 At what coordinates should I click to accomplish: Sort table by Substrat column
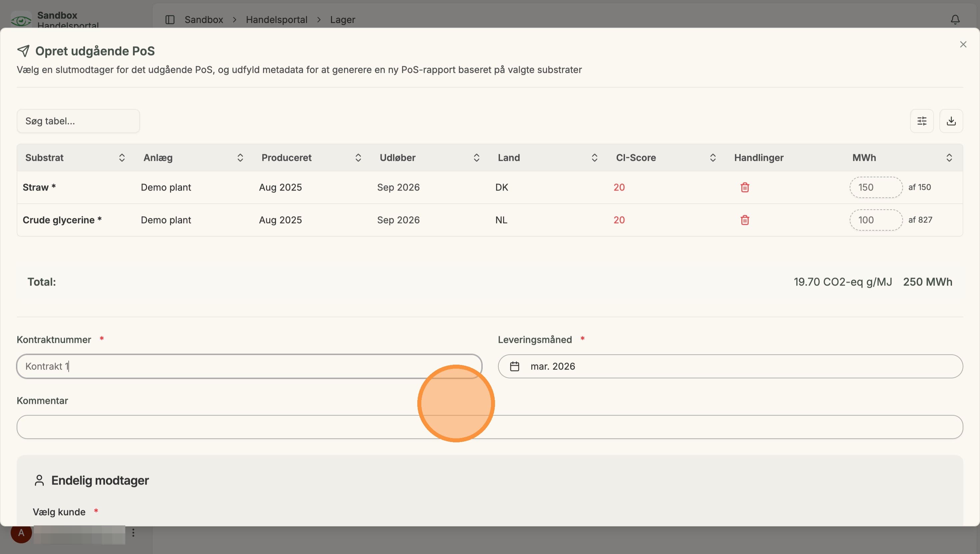pyautogui.click(x=122, y=158)
